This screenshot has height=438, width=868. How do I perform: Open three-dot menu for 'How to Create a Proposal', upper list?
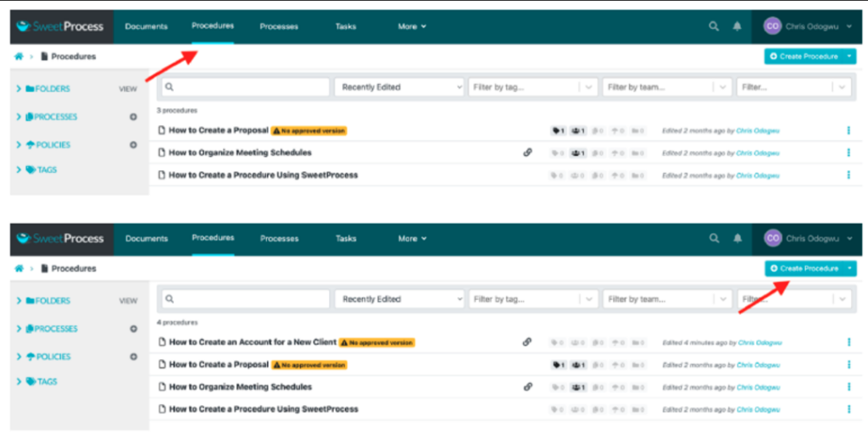[x=848, y=130]
